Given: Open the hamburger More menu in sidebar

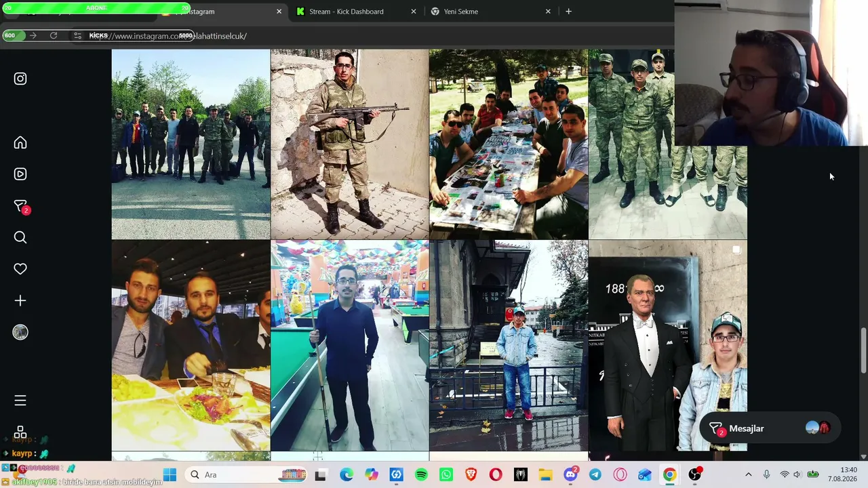Looking at the screenshot, I should [20, 401].
